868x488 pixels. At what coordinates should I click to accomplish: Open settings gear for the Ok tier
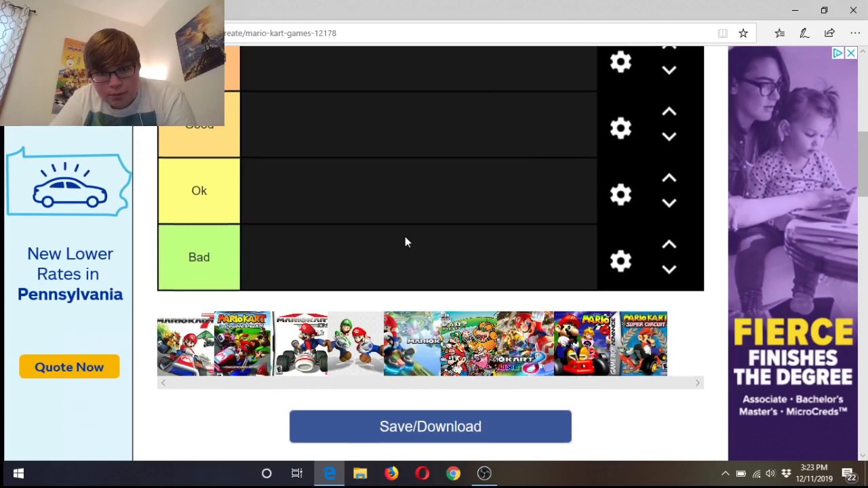tap(620, 195)
